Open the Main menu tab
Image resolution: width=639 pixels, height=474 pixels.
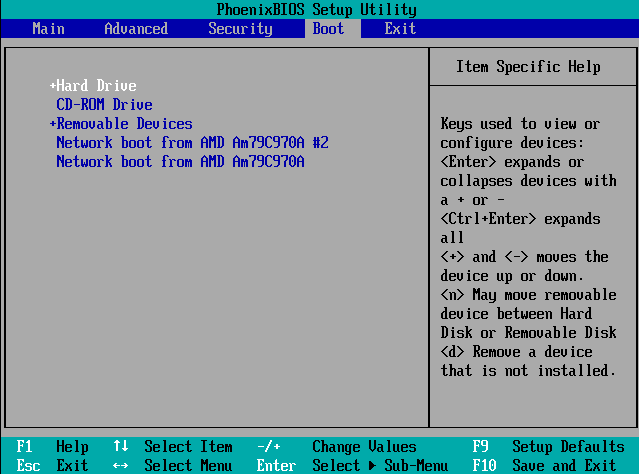coord(48,29)
